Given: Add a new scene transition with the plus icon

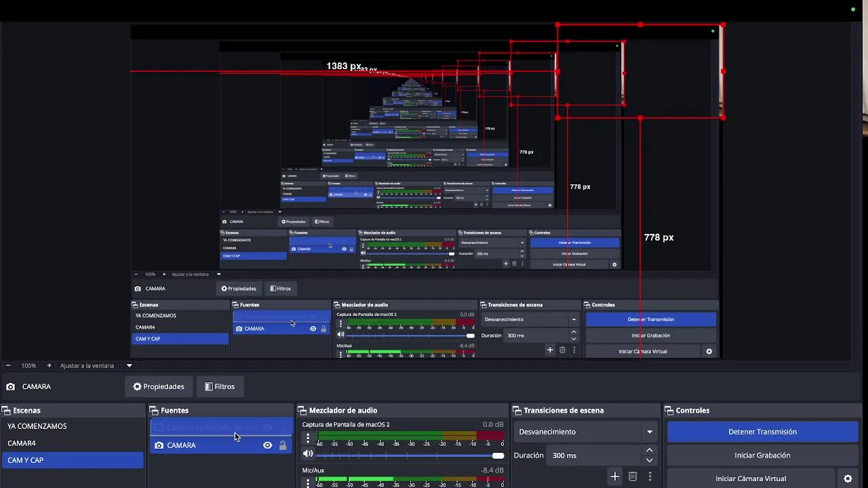Looking at the screenshot, I should click(614, 476).
